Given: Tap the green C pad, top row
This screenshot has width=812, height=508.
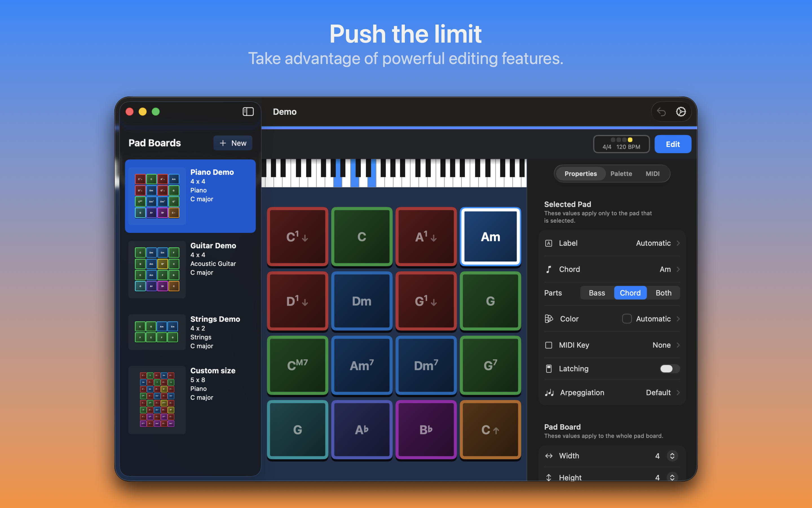Looking at the screenshot, I should pyautogui.click(x=362, y=237).
